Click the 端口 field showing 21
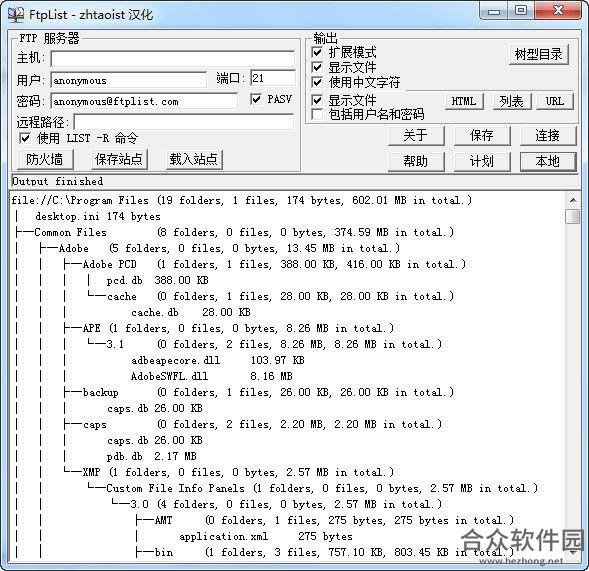This screenshot has height=571, width=589. (x=273, y=78)
